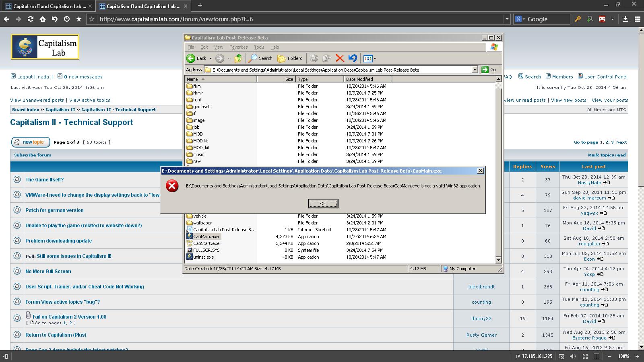Expand the Explorer Address bar dropdown

click(475, 70)
